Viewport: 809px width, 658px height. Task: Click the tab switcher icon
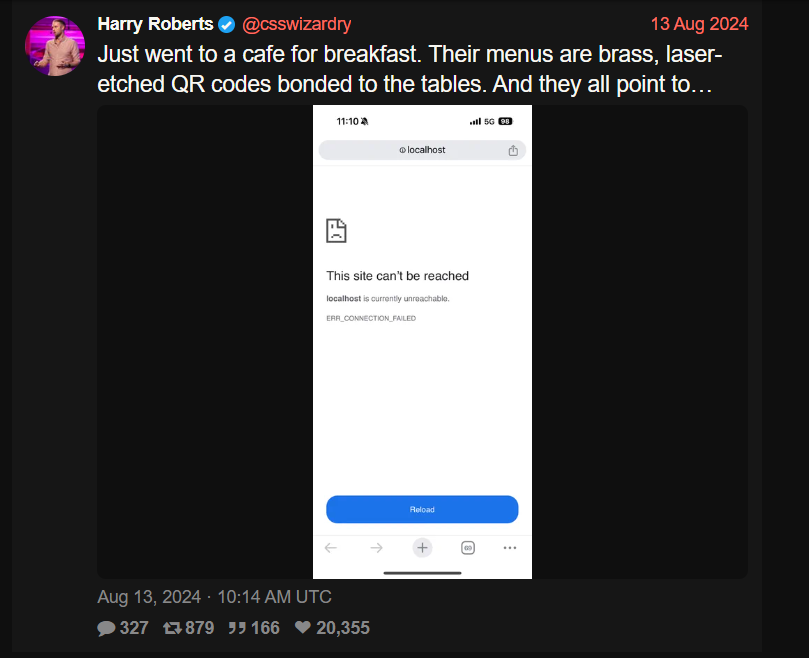(468, 548)
